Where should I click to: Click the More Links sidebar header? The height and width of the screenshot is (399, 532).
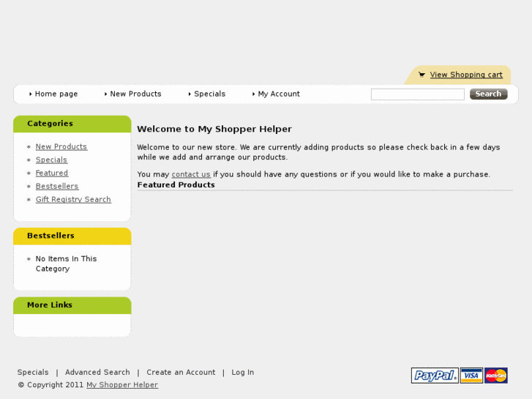72,305
